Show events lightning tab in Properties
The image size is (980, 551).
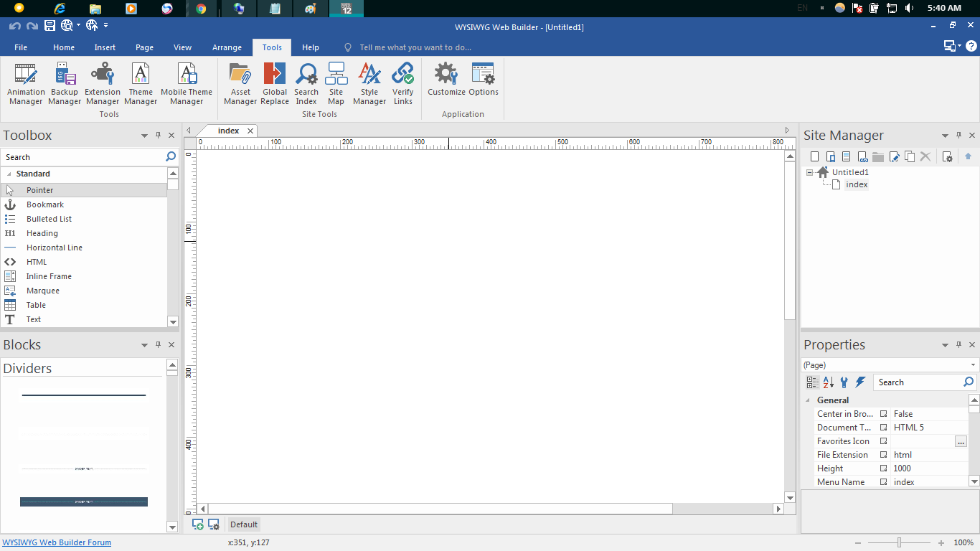click(860, 382)
